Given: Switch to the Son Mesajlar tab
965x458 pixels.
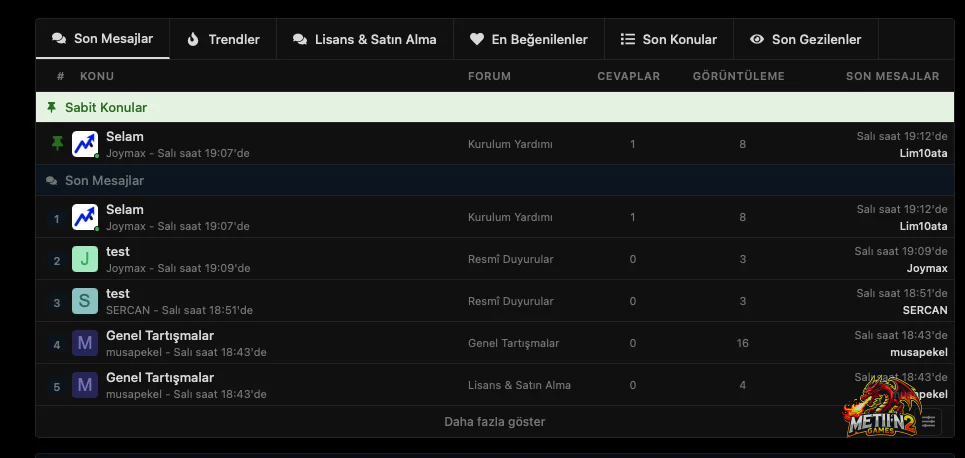Looking at the screenshot, I should coord(102,39).
